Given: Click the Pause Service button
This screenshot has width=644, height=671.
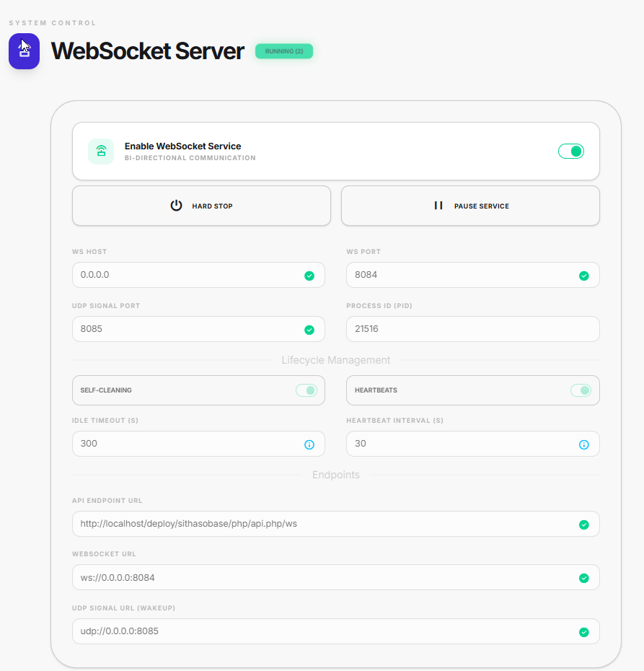Looking at the screenshot, I should (470, 206).
